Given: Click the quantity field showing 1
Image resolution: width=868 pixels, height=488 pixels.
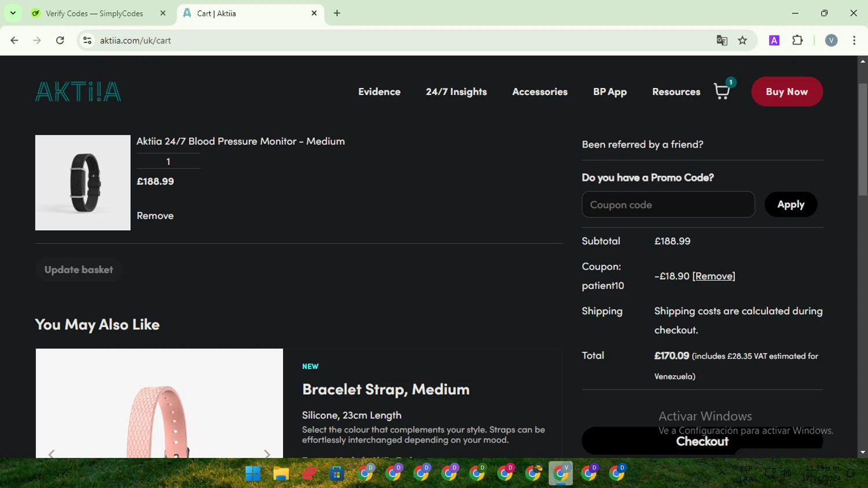Looking at the screenshot, I should click(168, 162).
